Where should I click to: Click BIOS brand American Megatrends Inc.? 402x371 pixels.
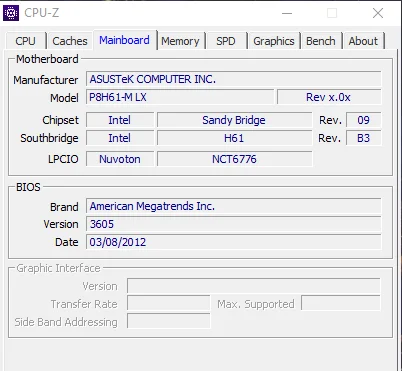233,206
